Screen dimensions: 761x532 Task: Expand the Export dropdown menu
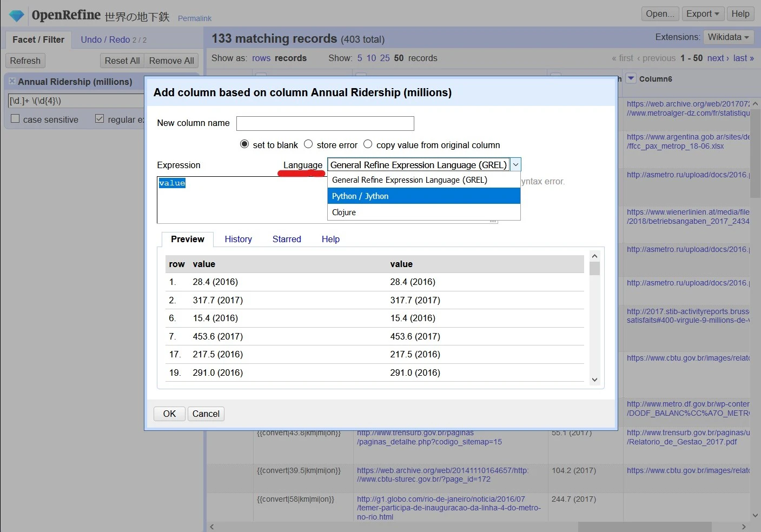click(703, 14)
